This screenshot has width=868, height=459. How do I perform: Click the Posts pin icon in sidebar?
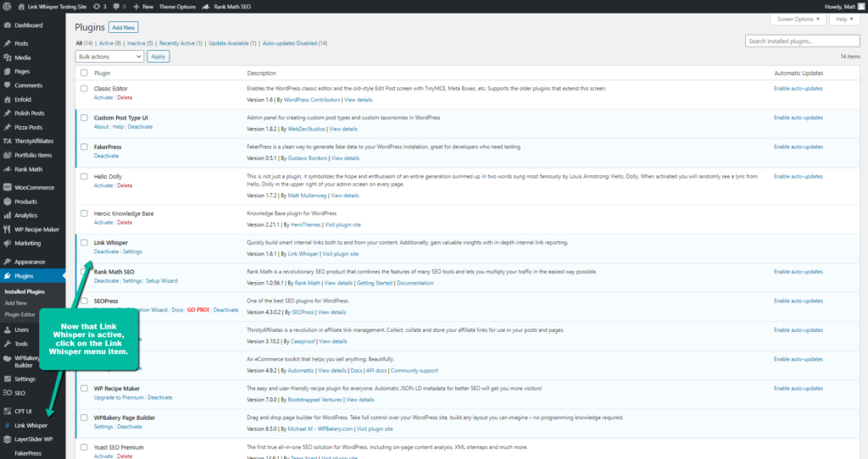(7, 43)
